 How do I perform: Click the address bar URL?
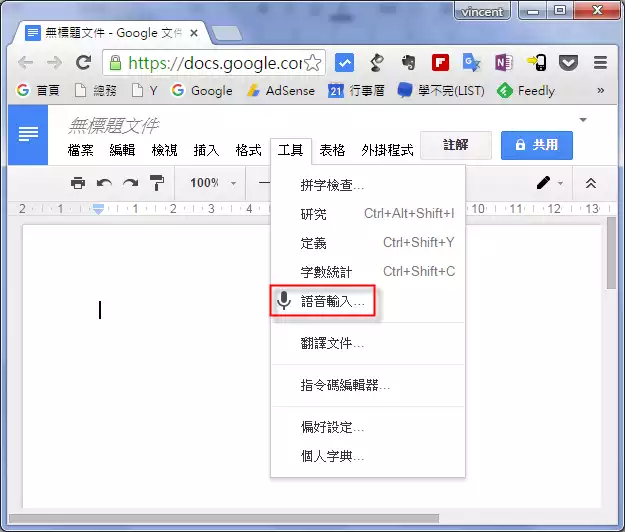(215, 63)
